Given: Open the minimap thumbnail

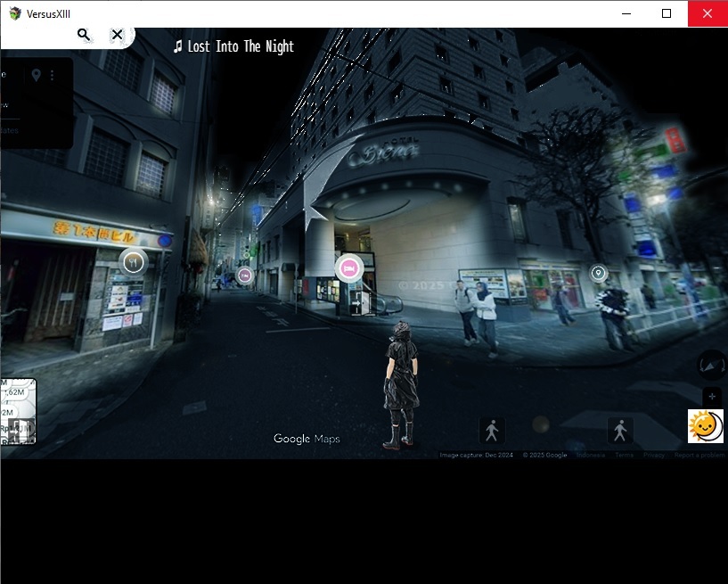Looking at the screenshot, I should pos(18,411).
